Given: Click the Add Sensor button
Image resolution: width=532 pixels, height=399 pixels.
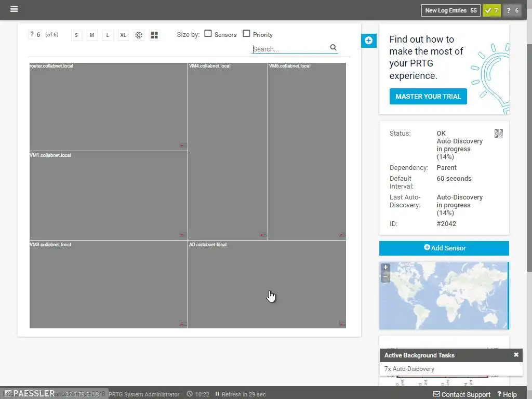Looking at the screenshot, I should pos(444,248).
